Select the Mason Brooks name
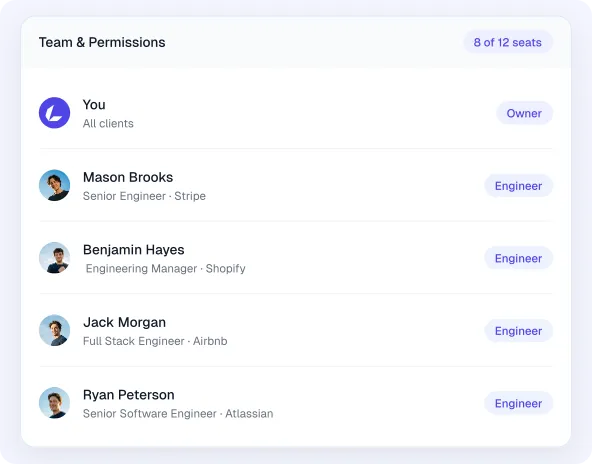The height and width of the screenshot is (464, 592). (128, 177)
